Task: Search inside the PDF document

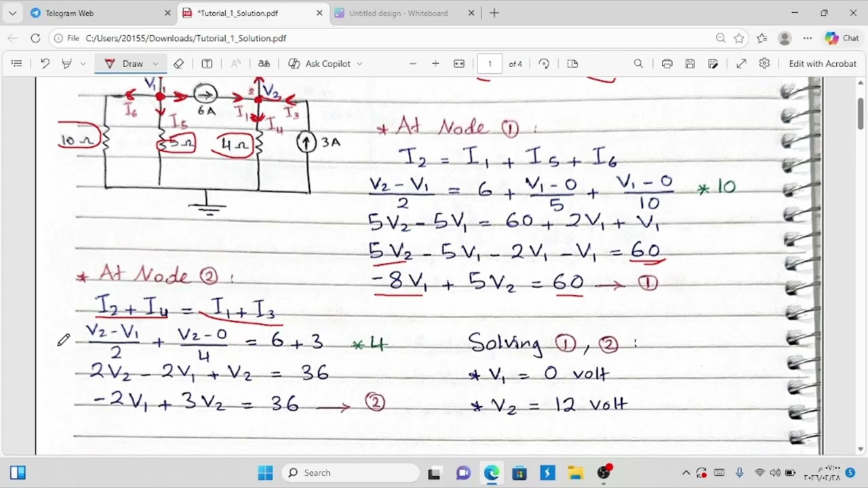Action: pyautogui.click(x=638, y=64)
